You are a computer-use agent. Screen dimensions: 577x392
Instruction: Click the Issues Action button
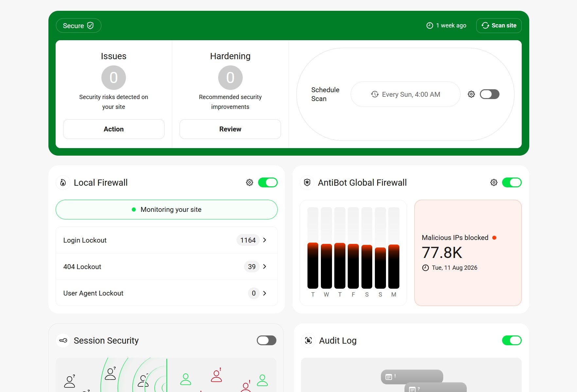coord(114,129)
